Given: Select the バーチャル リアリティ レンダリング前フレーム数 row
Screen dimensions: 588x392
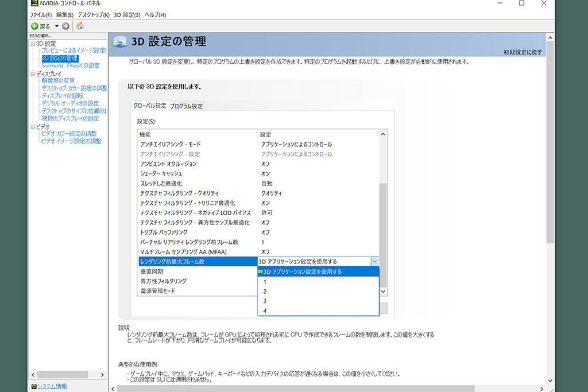Looking at the screenshot, I should 258,242.
